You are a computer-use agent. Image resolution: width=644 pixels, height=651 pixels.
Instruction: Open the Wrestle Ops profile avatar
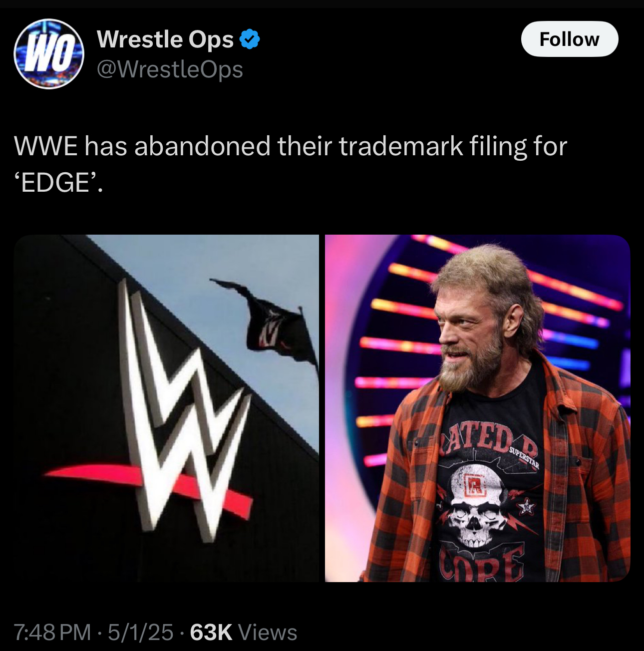(x=49, y=54)
